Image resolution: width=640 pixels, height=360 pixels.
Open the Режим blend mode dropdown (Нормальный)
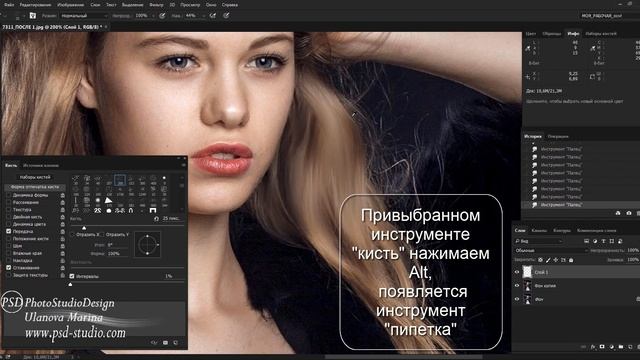tap(84, 16)
